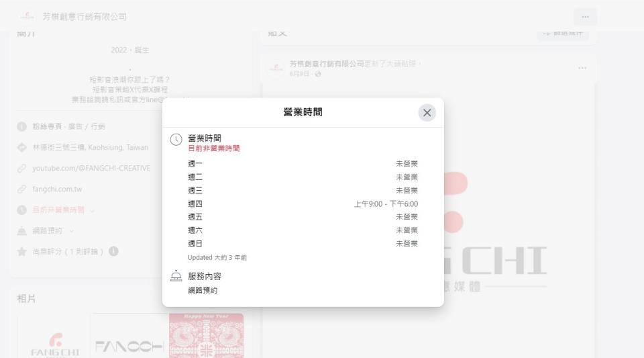Open the three-dots menu in top bar

(x=585, y=17)
